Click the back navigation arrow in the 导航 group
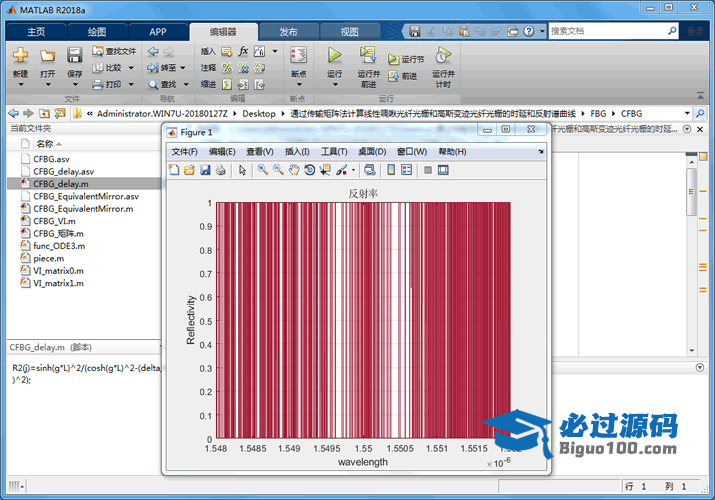 [153, 52]
